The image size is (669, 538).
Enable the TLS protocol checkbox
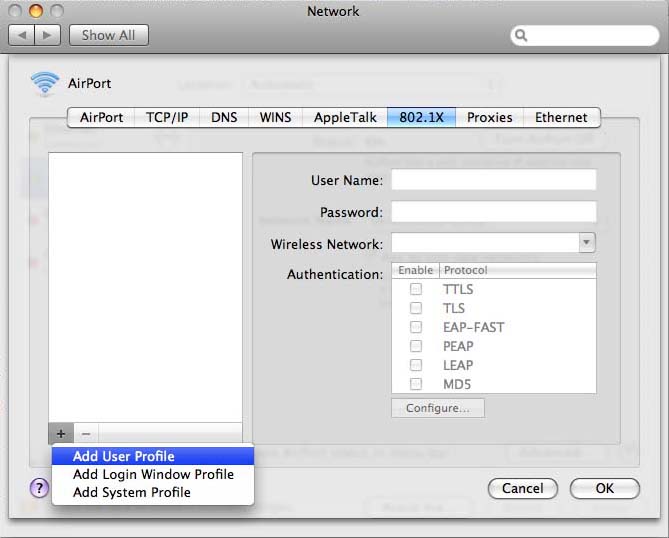pos(416,308)
